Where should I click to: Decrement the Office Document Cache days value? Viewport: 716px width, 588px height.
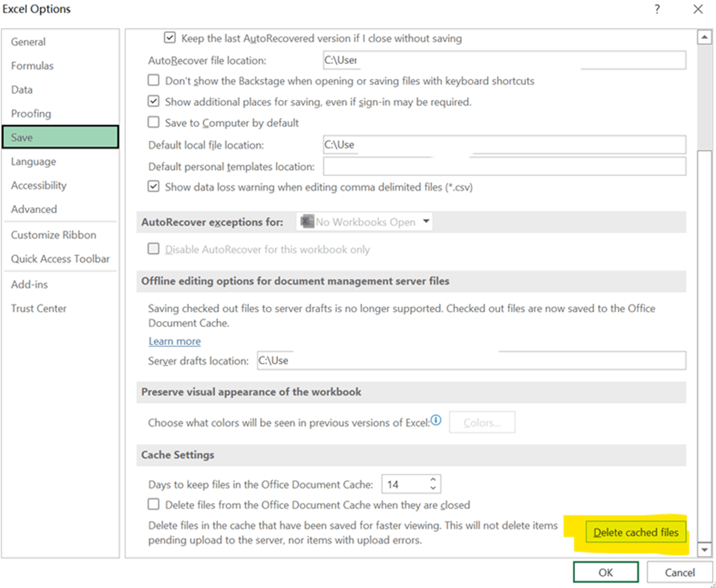[433, 487]
